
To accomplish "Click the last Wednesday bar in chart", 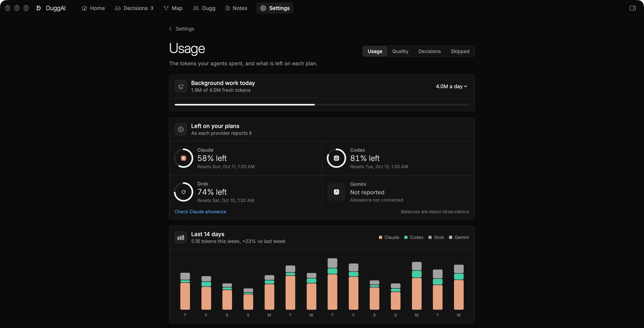I will pos(459,287).
